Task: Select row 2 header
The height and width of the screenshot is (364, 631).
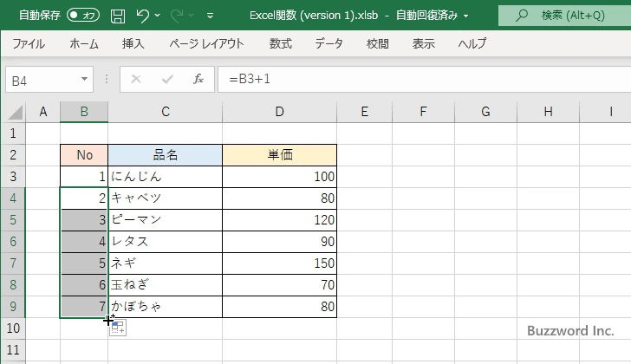Action: point(13,155)
